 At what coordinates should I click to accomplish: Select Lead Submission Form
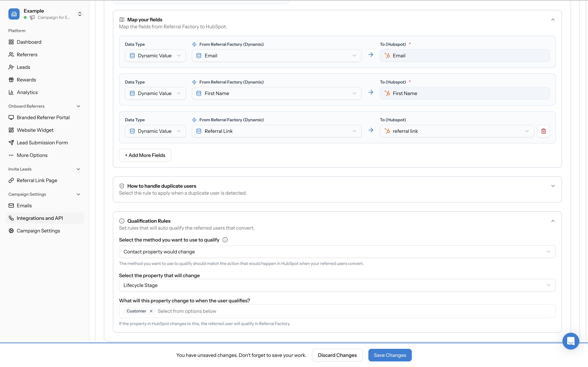tap(42, 142)
